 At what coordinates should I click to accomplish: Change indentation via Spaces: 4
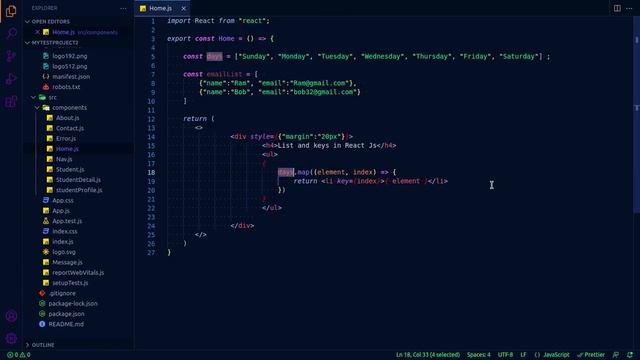pyautogui.click(x=479, y=355)
